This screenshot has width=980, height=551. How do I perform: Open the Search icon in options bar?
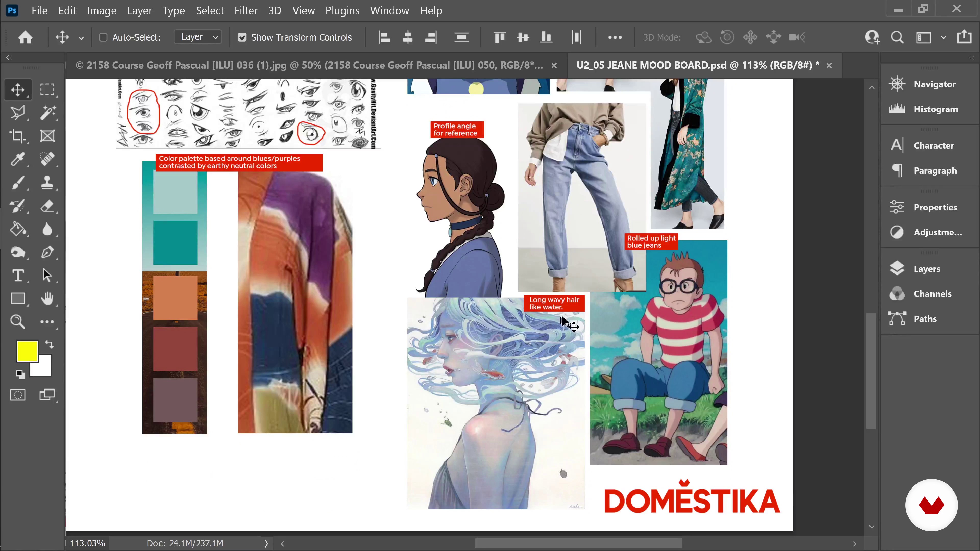(x=897, y=37)
